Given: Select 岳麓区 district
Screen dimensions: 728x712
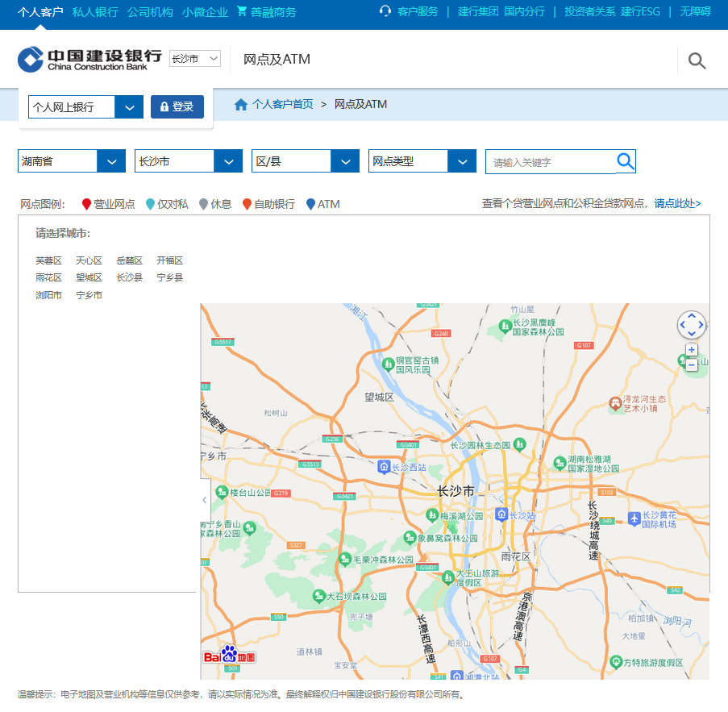Looking at the screenshot, I should [130, 260].
